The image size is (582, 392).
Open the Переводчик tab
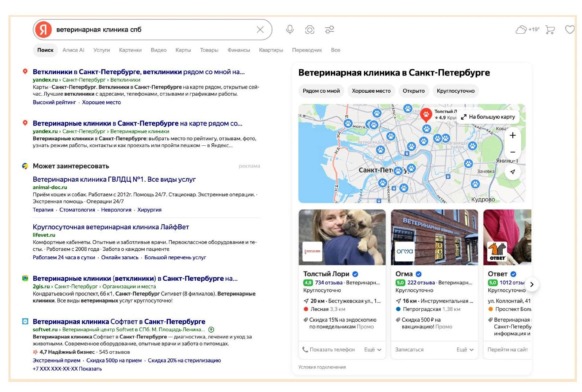coord(307,50)
